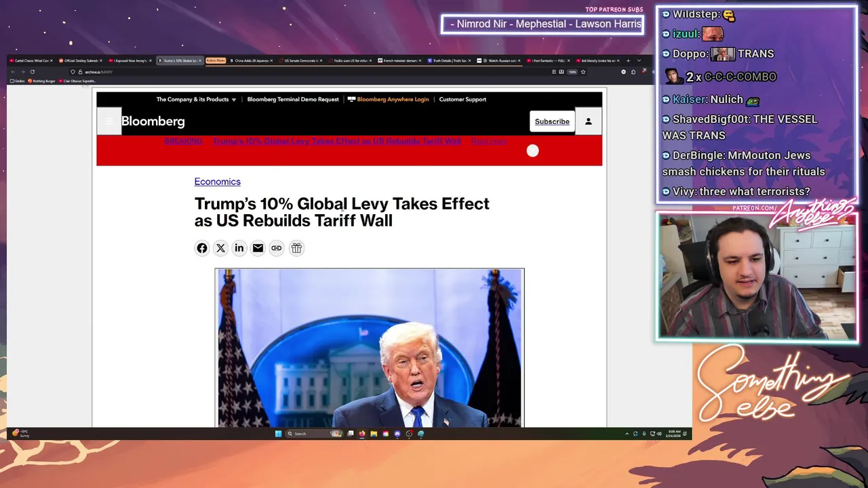Open the Economics section link
This screenshot has height=488, width=868.
(x=217, y=182)
